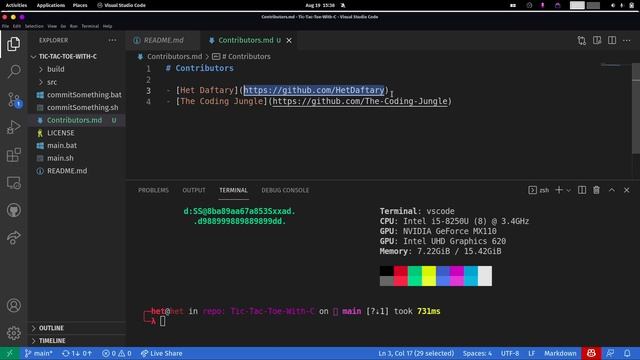Open Remote Explorer view
640x360 pixels.
pos(13,183)
